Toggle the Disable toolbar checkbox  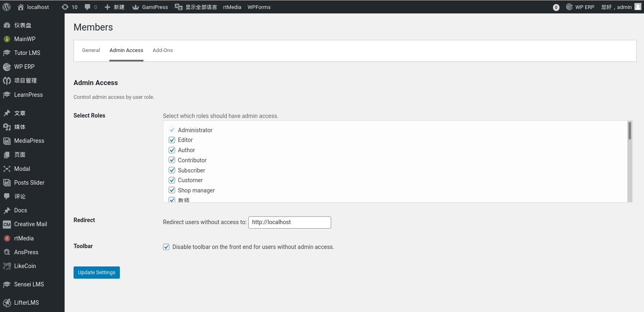(166, 247)
